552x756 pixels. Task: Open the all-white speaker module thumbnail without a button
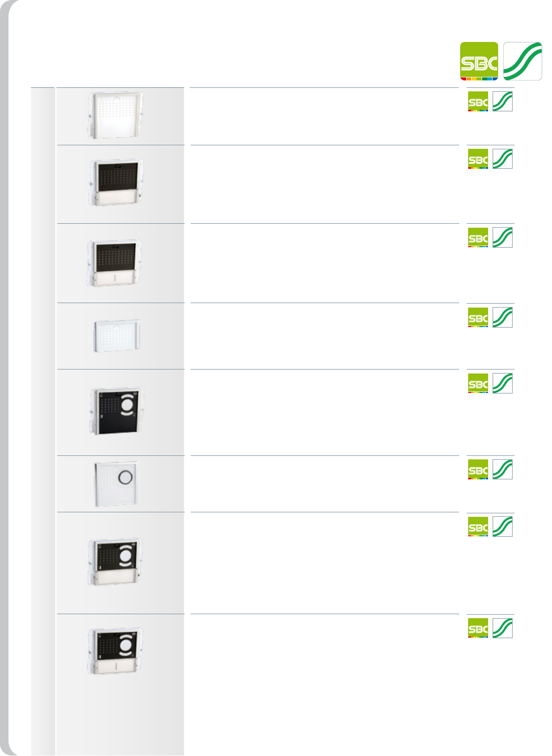pos(115,115)
